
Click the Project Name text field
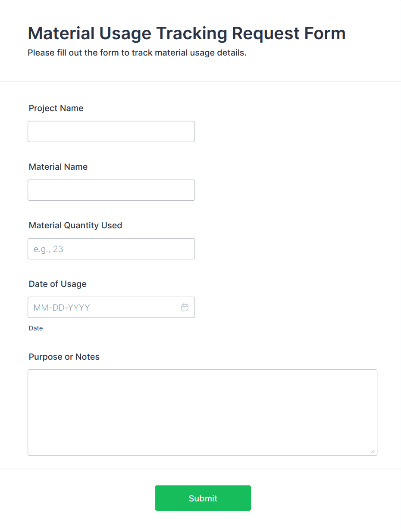[111, 131]
